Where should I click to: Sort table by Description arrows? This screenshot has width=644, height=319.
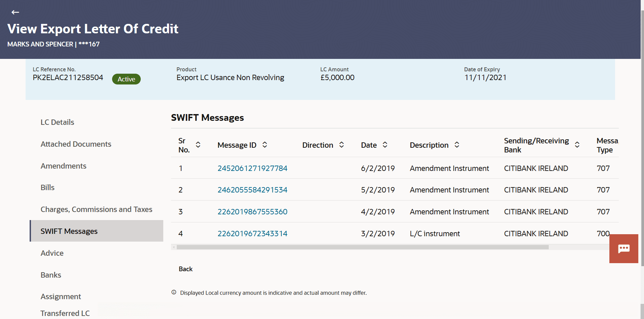coord(457,145)
